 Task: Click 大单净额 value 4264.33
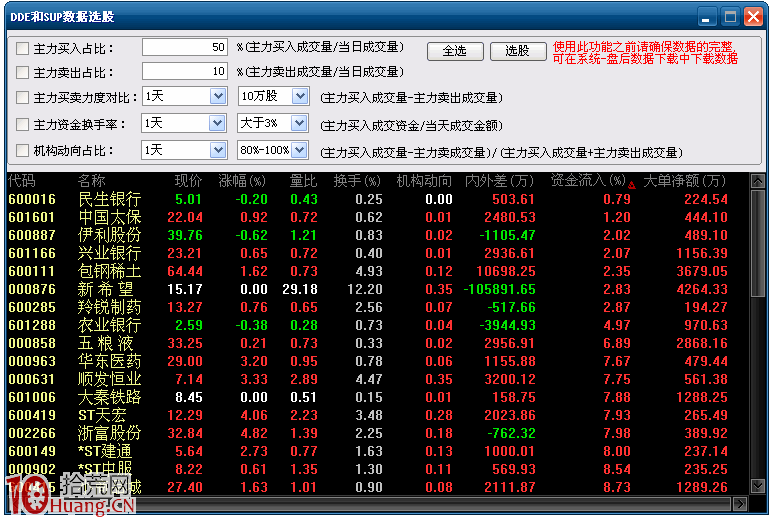pos(701,289)
